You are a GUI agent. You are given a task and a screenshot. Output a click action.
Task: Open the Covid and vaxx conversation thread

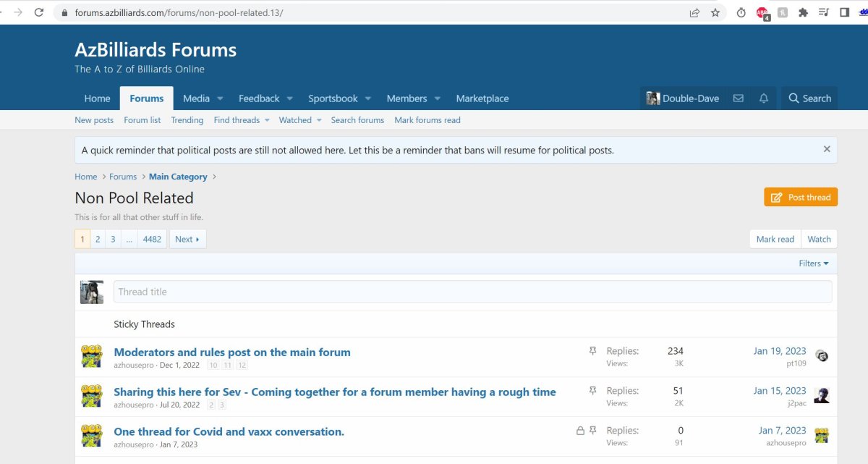229,431
